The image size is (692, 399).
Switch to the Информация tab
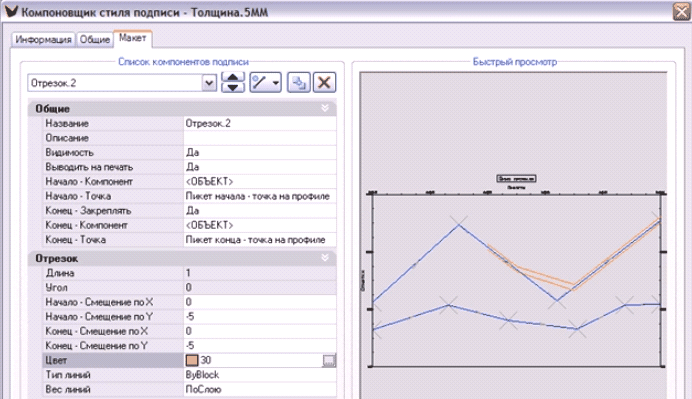[43, 39]
